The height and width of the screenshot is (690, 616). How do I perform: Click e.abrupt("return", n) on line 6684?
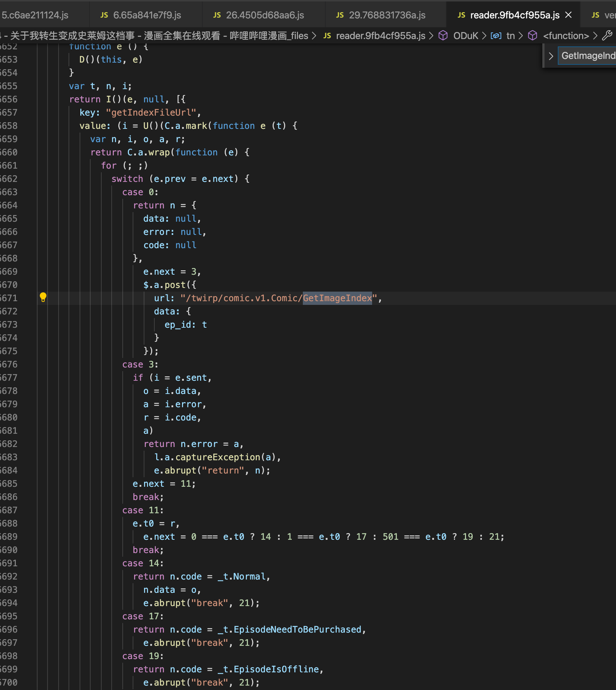click(210, 470)
